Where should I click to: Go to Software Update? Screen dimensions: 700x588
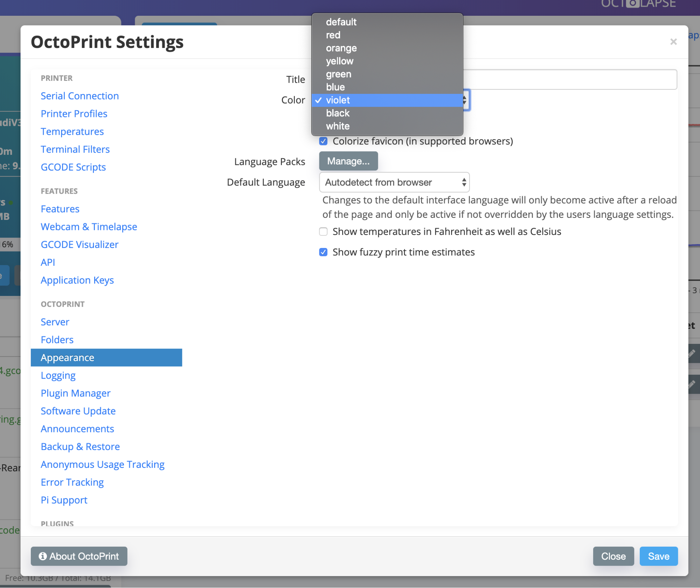click(78, 411)
